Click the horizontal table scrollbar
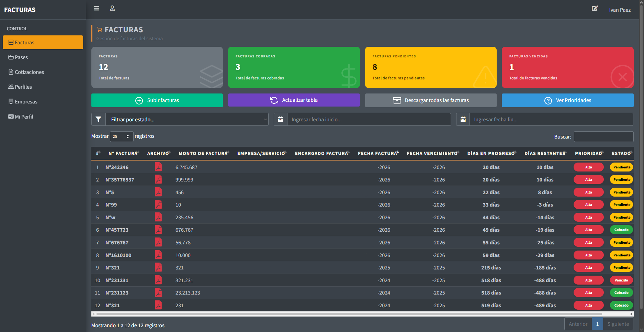This screenshot has height=332, width=644. click(349, 314)
